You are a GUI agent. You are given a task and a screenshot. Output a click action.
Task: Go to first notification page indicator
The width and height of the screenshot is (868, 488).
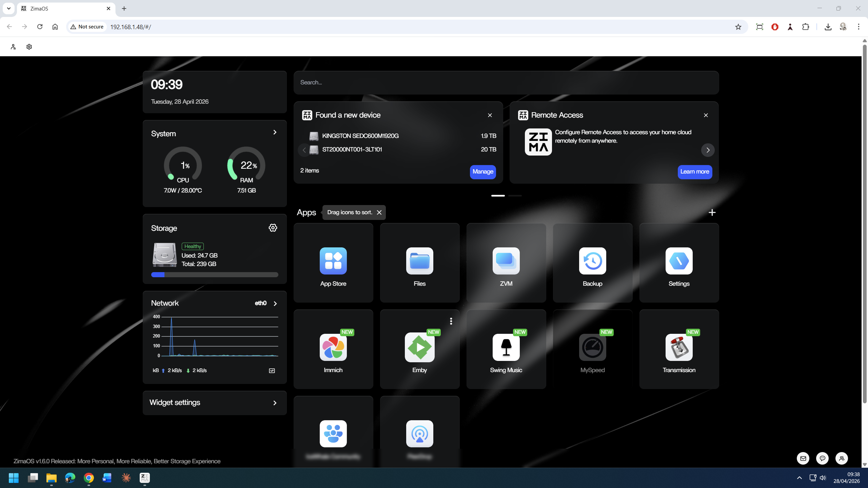click(x=498, y=196)
